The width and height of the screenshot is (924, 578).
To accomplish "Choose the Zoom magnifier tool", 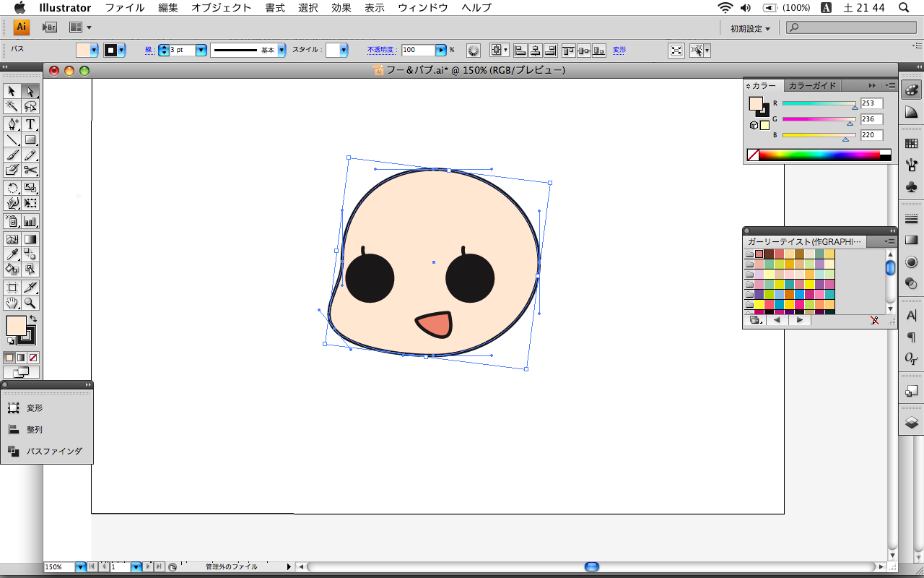I will coord(30,303).
